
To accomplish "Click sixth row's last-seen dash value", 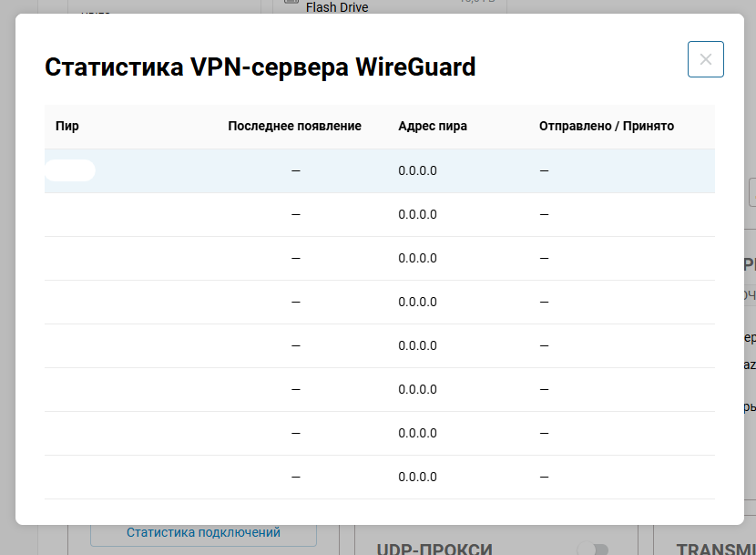I will (x=295, y=389).
